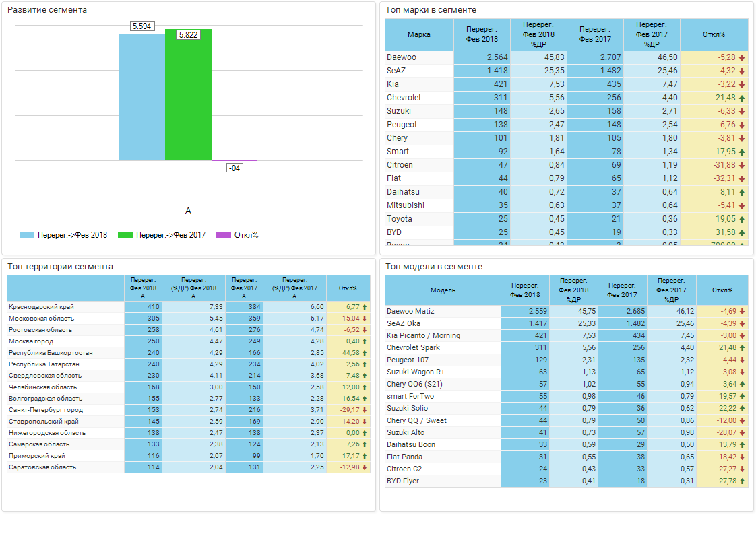Open the Daewoo Matiz model row

(x=410, y=311)
